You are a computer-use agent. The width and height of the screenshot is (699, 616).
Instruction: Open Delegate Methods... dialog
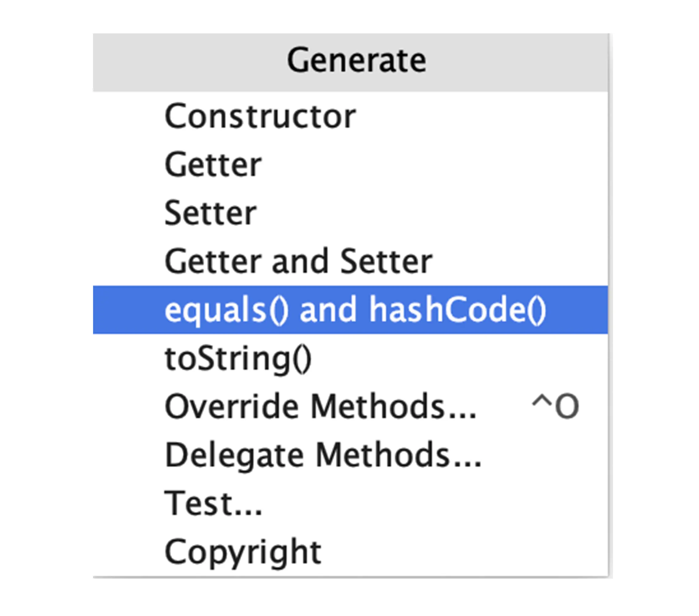coord(350,455)
